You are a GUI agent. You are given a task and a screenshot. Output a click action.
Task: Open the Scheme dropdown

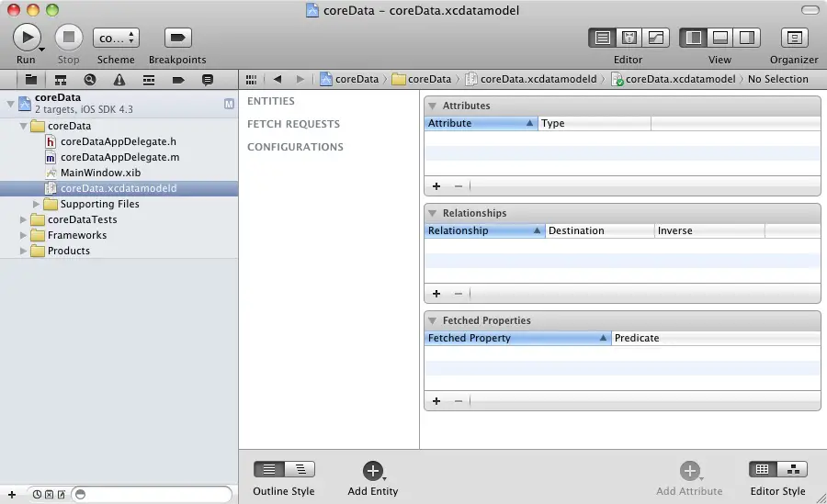click(116, 38)
